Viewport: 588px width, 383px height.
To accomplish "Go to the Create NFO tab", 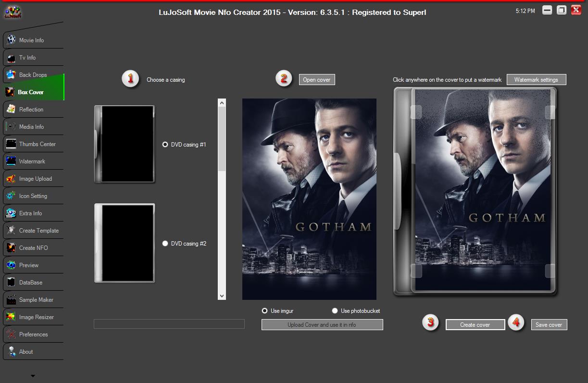I will point(33,248).
